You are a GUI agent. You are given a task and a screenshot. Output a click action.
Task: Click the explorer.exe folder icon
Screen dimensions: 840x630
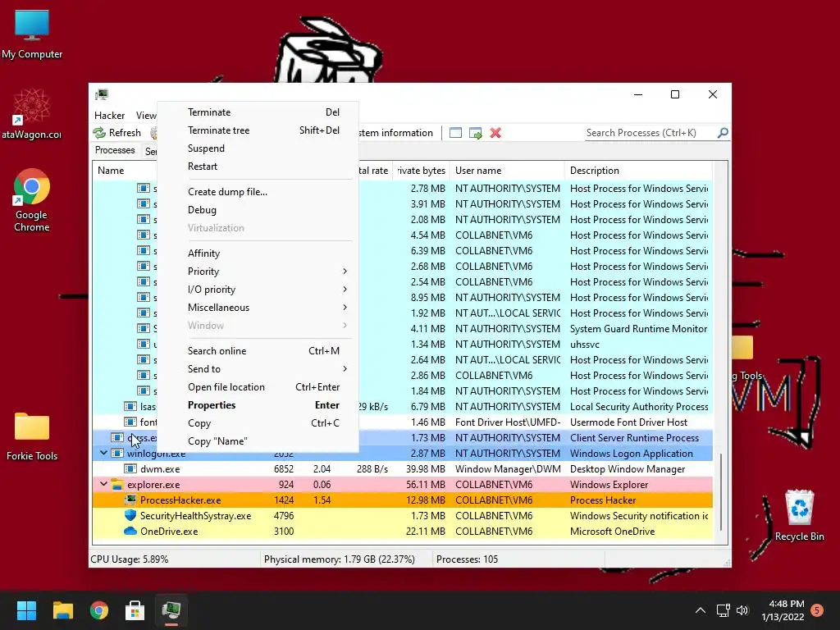pos(117,485)
